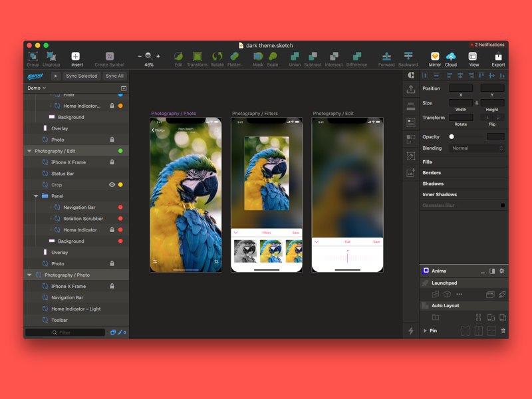This screenshot has width=532, height=399.
Task: Toggle lock on Photography / Edit iPhone X Frame
Action: [x=112, y=162]
